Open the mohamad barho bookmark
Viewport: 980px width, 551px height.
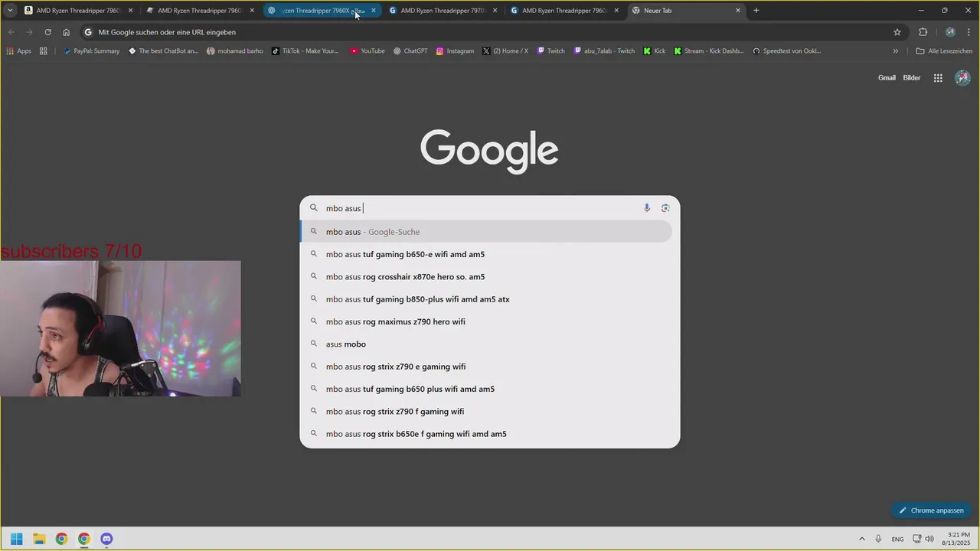[235, 51]
